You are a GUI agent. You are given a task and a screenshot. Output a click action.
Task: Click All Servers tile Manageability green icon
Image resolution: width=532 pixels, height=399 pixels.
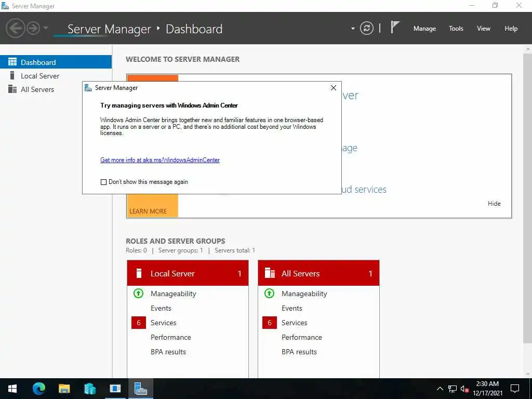coord(270,293)
